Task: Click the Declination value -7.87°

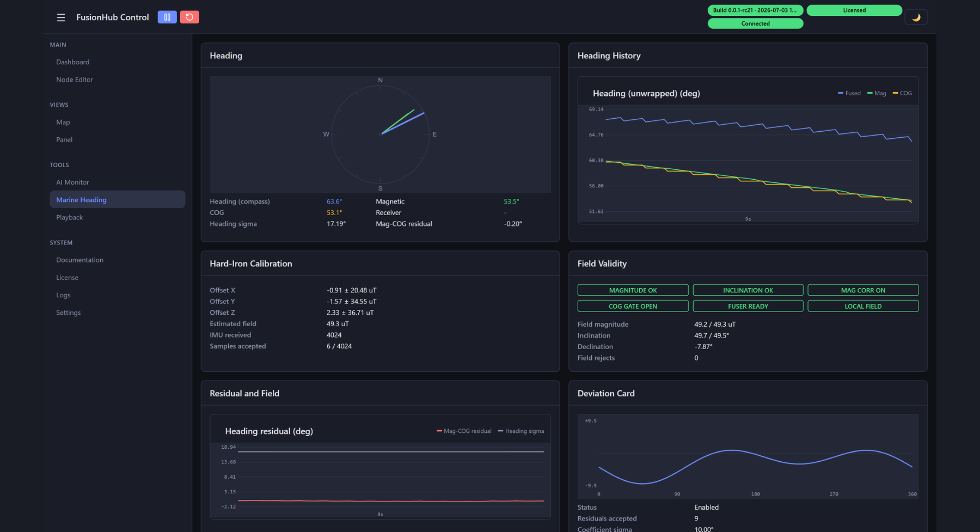Action: pos(703,347)
